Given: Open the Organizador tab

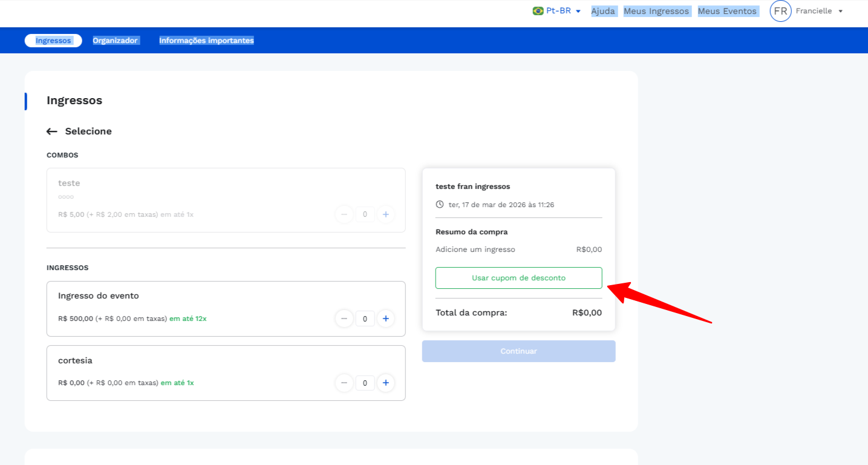Looking at the screenshot, I should (x=115, y=41).
